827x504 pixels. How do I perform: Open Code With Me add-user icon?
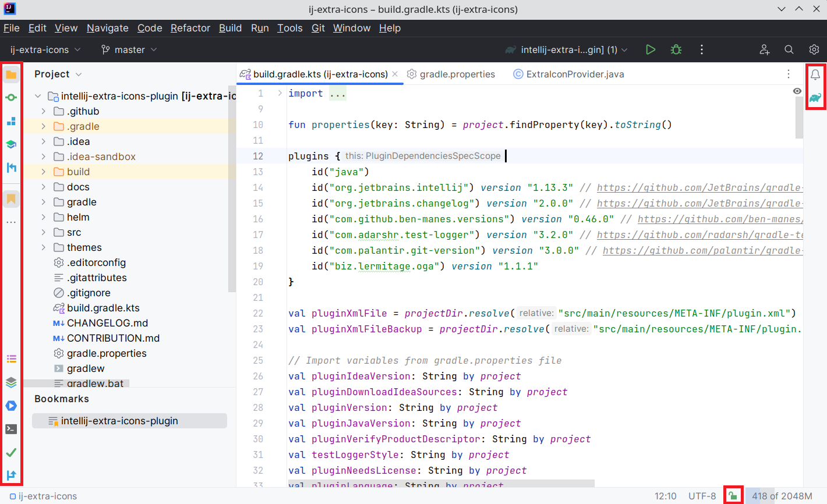pos(765,50)
